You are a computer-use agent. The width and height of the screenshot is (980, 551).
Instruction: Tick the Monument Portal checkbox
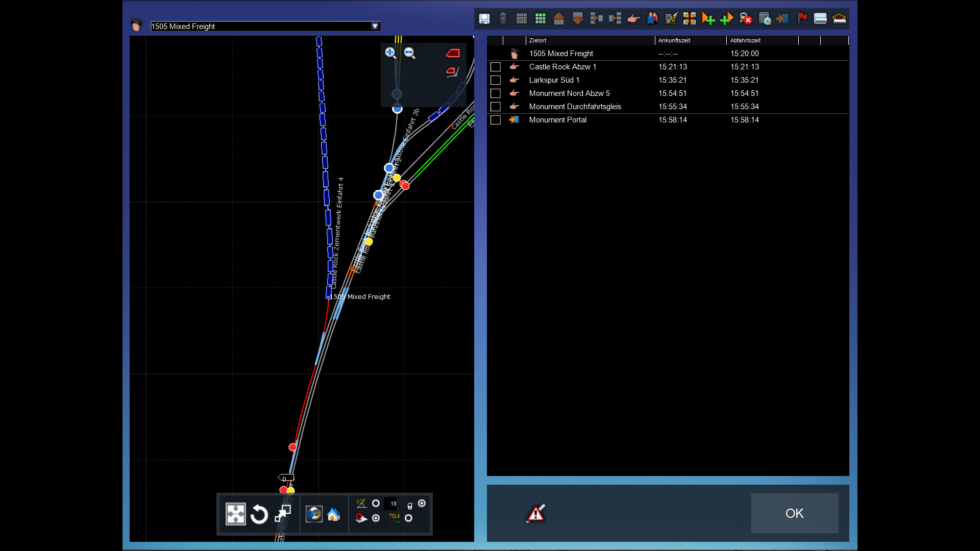point(495,120)
